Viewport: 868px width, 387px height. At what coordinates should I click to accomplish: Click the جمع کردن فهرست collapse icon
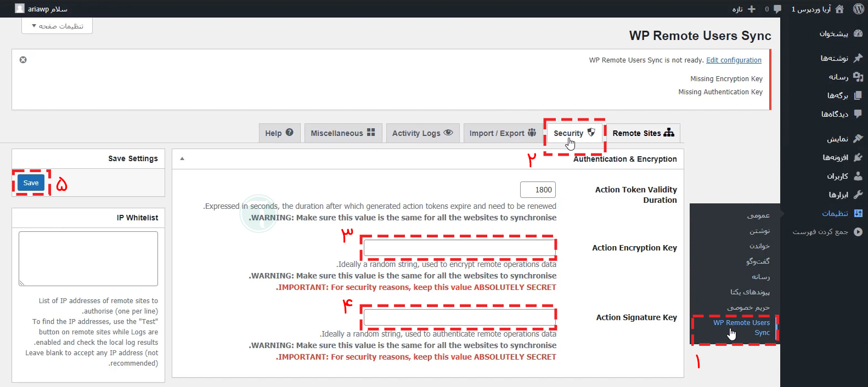pos(858,232)
